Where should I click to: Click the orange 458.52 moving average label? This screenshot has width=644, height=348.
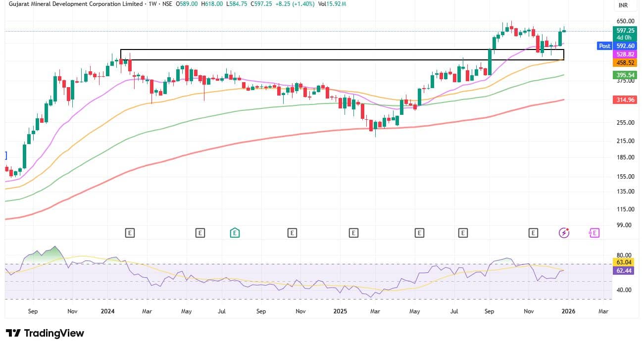coord(625,63)
